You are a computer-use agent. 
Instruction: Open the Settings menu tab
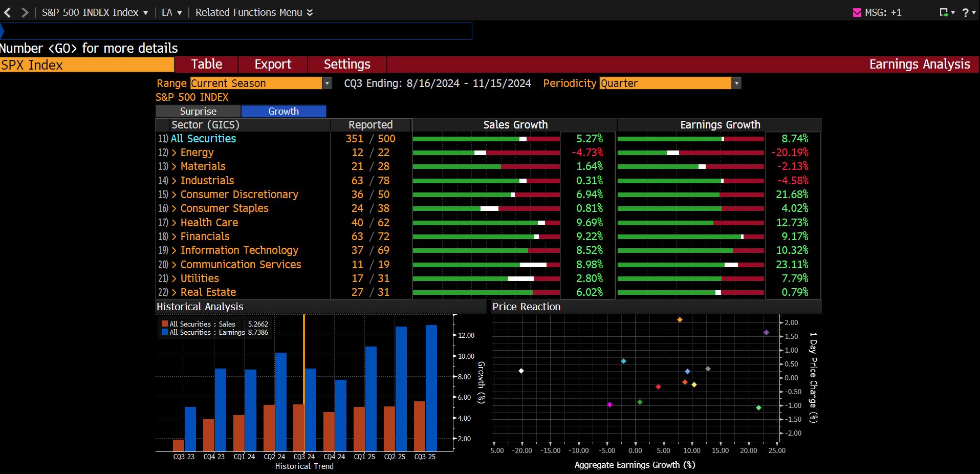click(x=347, y=64)
